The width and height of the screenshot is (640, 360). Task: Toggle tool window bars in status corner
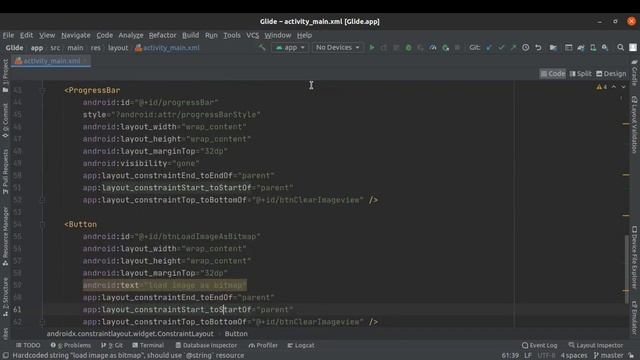(6, 356)
